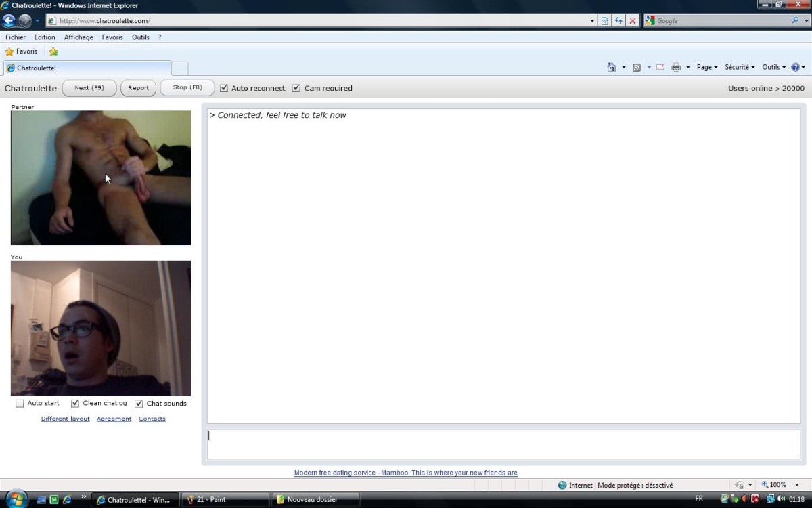
Task: Click the blue help question mark icon
Action: (x=795, y=67)
